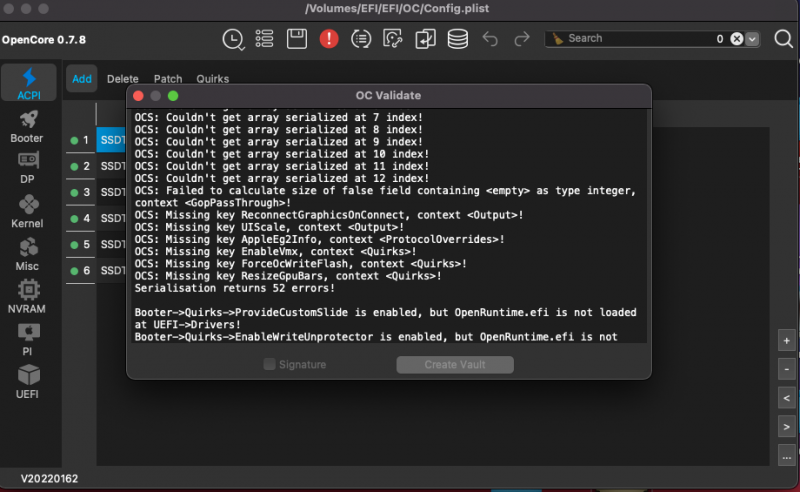
Task: Click the backup history clock icon
Action: click(232, 39)
